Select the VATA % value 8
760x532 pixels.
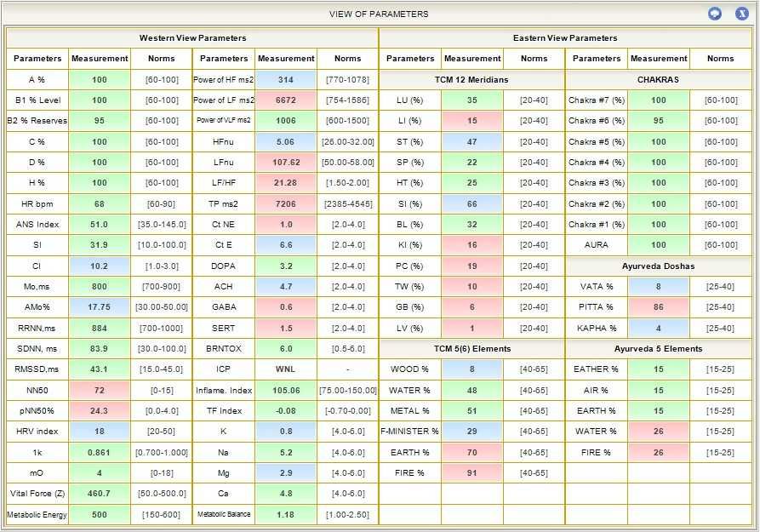[x=658, y=287]
